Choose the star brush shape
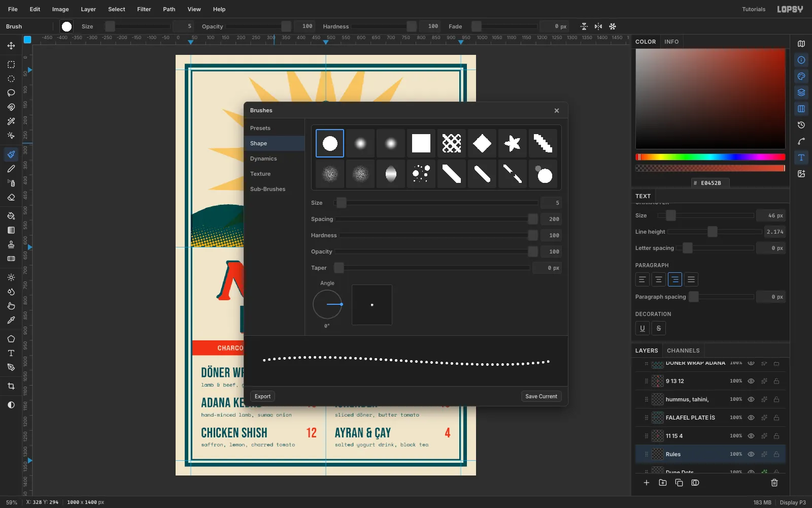This screenshot has height=508, width=812. click(513, 143)
